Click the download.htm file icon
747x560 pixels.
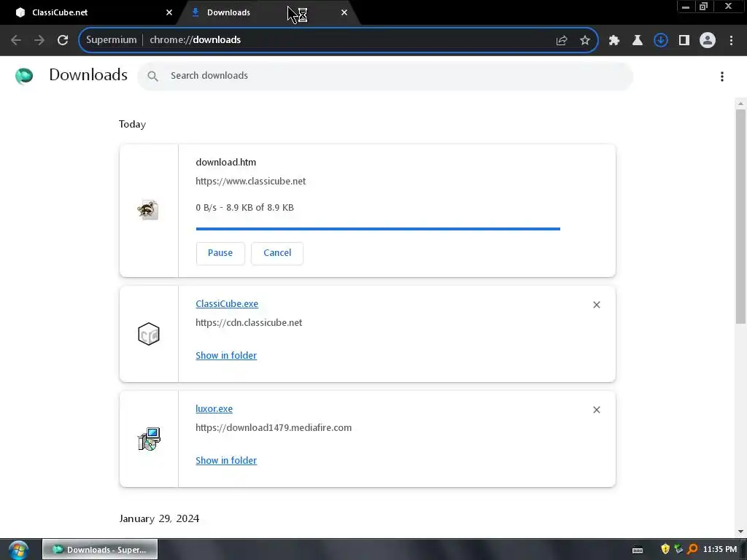pyautogui.click(x=148, y=210)
